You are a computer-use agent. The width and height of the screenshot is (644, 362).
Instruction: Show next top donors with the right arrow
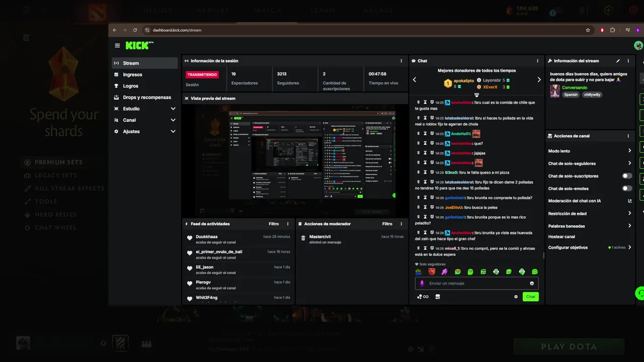(539, 79)
